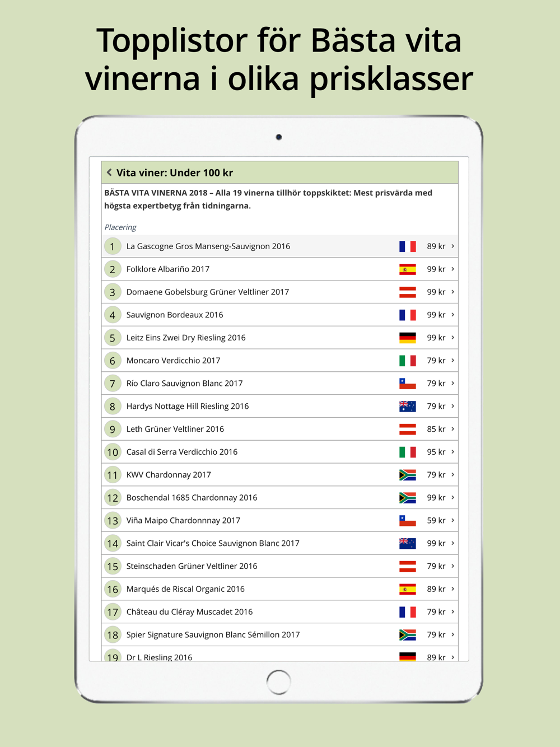560x747 pixels.
Task: Tap the South African flag for Spier Signature
Action: click(408, 635)
